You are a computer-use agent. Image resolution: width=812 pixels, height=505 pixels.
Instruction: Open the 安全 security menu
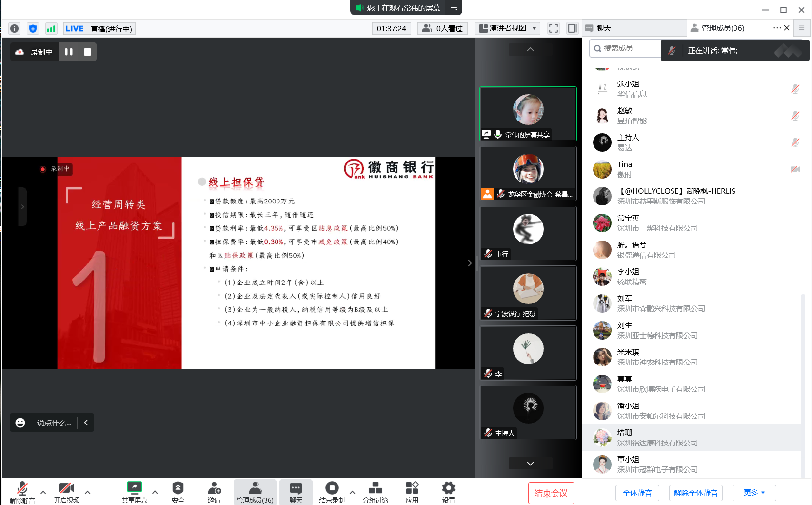point(178,492)
